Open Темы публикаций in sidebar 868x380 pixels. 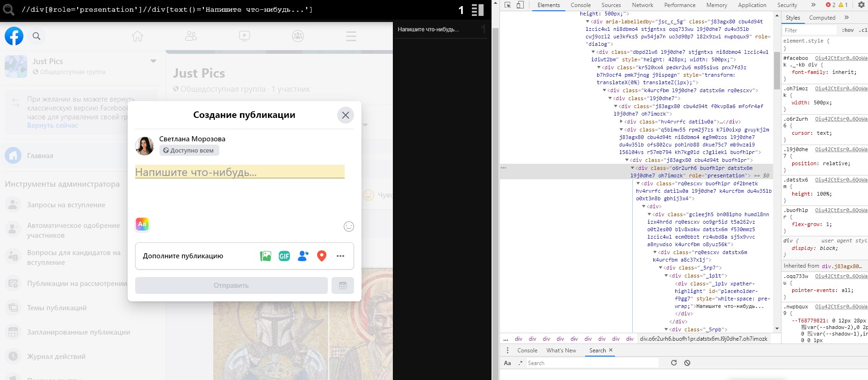(57, 307)
